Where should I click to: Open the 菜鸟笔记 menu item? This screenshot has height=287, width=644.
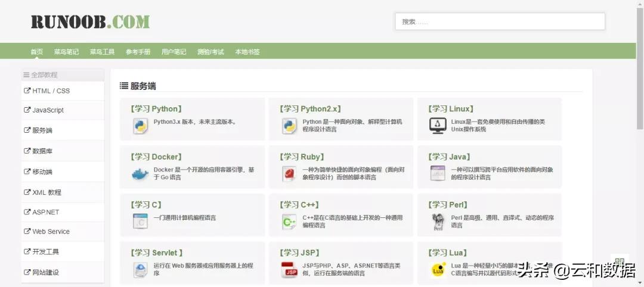click(66, 52)
